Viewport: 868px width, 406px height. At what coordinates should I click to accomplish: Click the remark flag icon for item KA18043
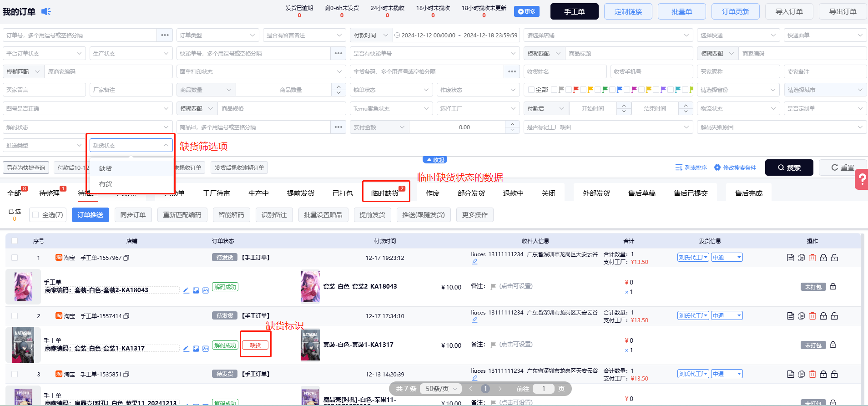tap(493, 287)
